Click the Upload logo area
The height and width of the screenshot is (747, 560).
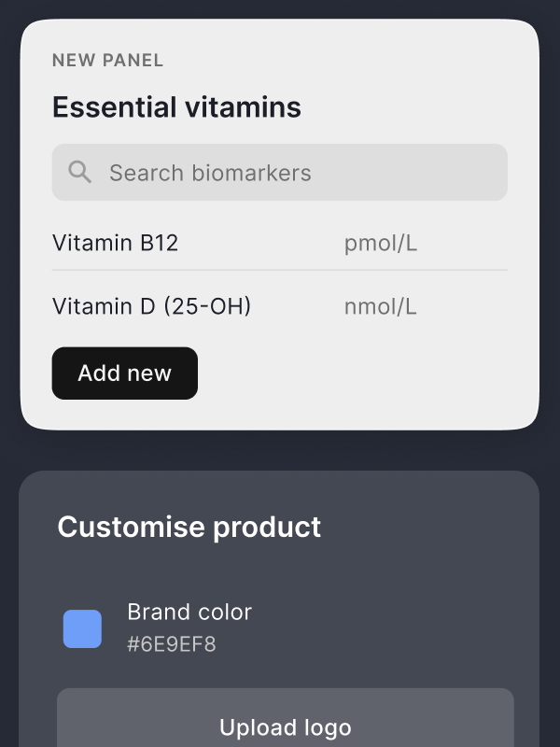point(285,727)
